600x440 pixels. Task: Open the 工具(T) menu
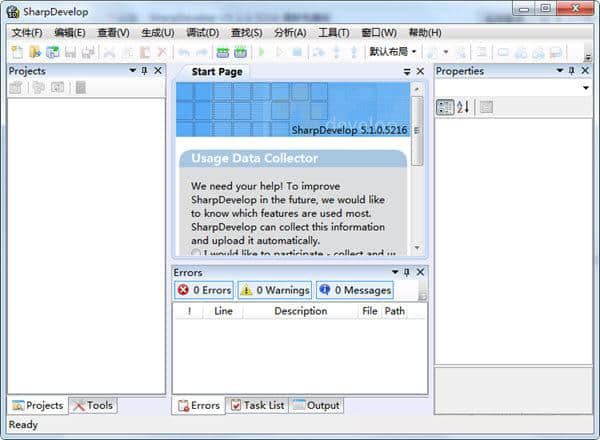334,33
